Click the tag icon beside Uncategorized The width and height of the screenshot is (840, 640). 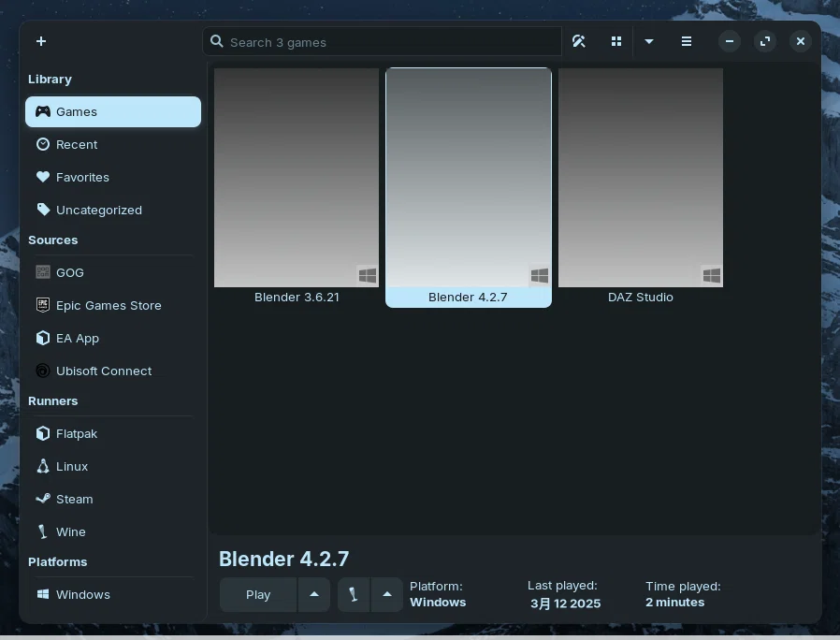click(x=43, y=210)
